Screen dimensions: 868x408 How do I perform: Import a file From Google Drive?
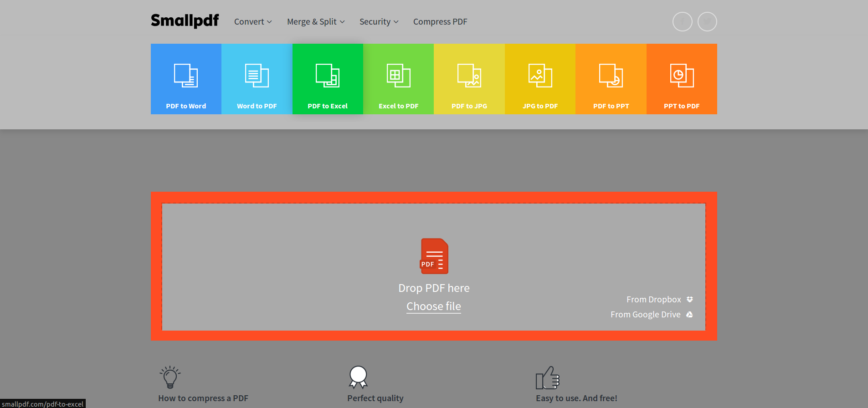click(x=652, y=314)
